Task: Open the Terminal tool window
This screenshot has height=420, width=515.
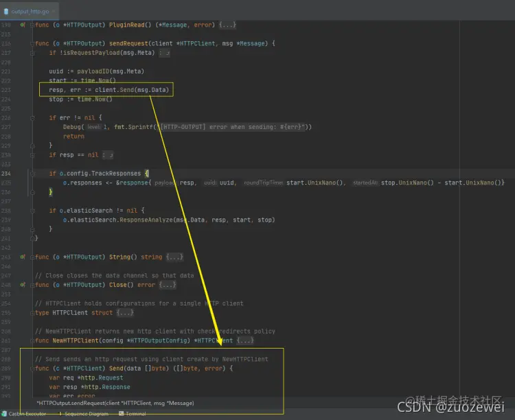Action: pyautogui.click(x=136, y=414)
